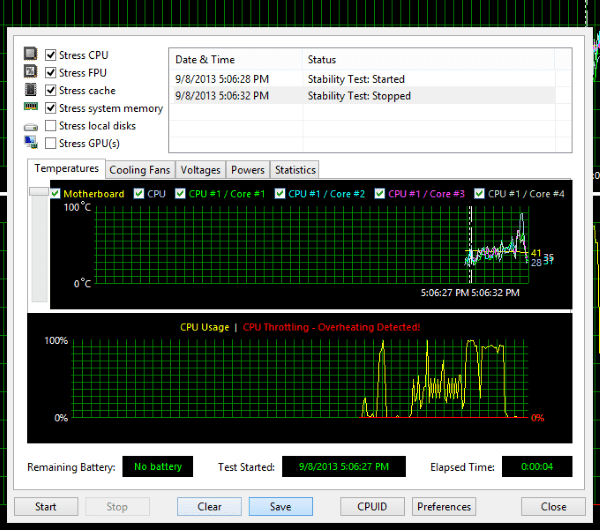
Task: Open Preferences
Action: 444,507
